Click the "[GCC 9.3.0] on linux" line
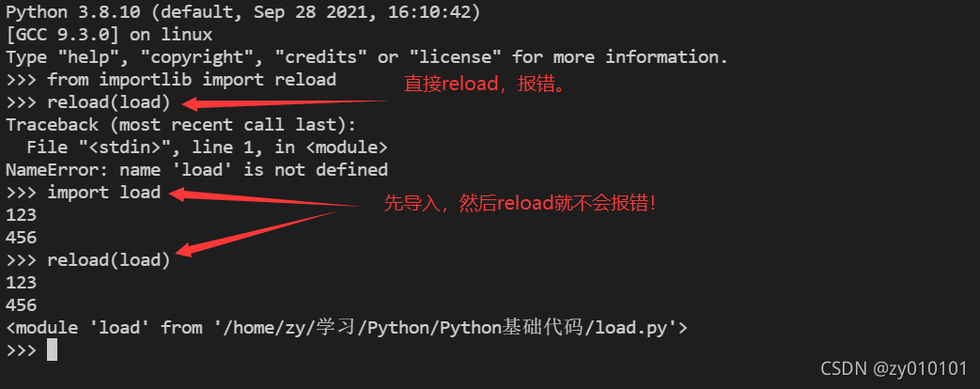 (x=108, y=35)
